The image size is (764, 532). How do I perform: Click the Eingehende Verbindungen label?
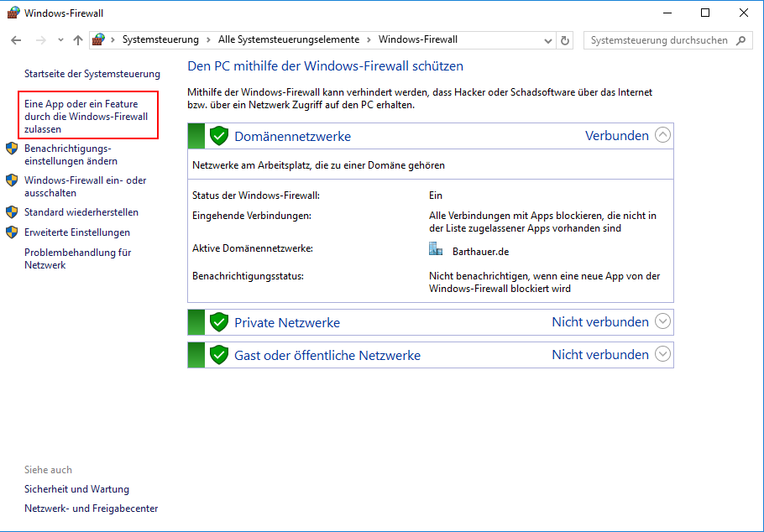251,216
